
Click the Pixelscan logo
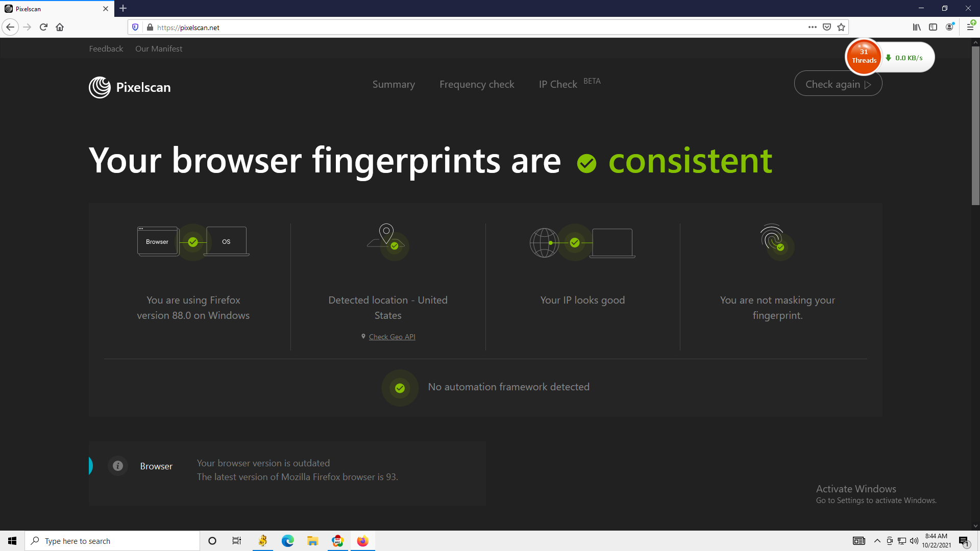coord(130,87)
